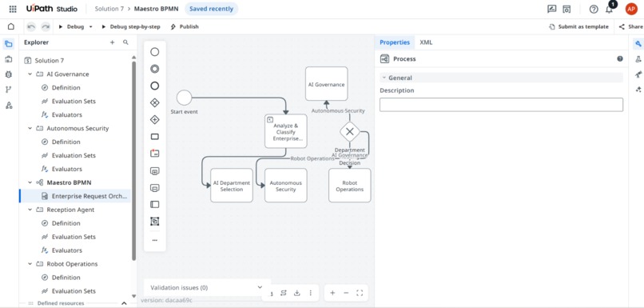Collapse the Reception Agent tree node

[30, 210]
